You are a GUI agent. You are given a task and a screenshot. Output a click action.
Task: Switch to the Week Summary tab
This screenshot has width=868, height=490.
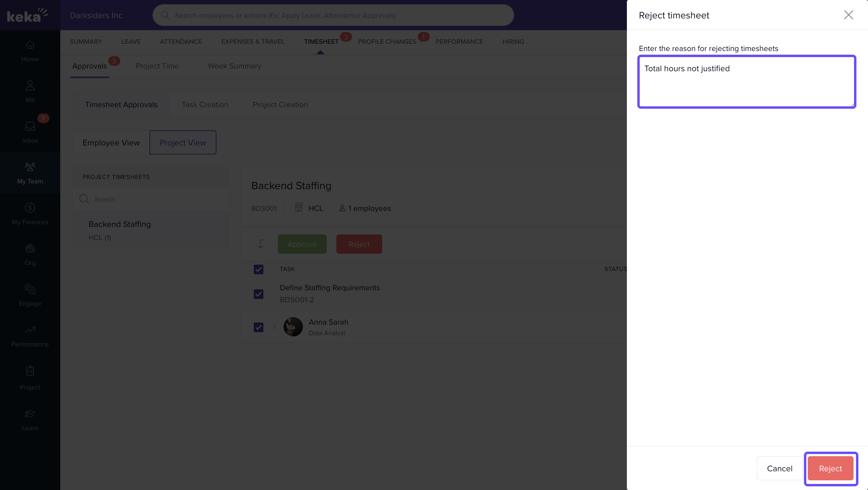(234, 66)
